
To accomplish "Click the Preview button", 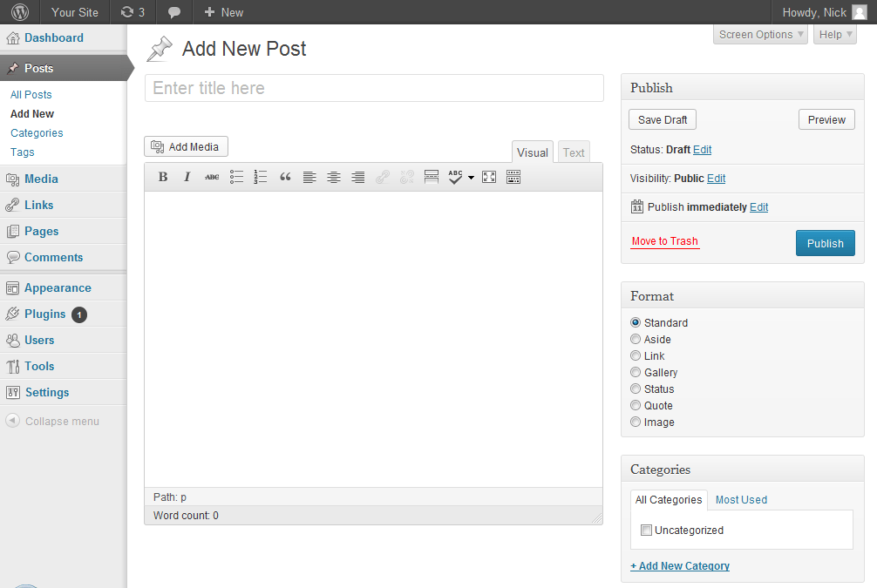I will tap(826, 119).
